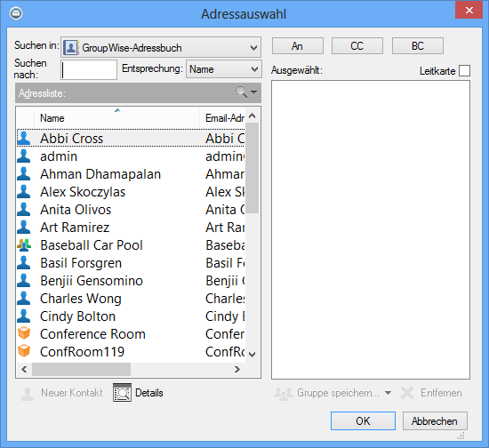This screenshot has height=448, width=489.
Task: Open Details for the selected contact
Action: pyautogui.click(x=138, y=393)
